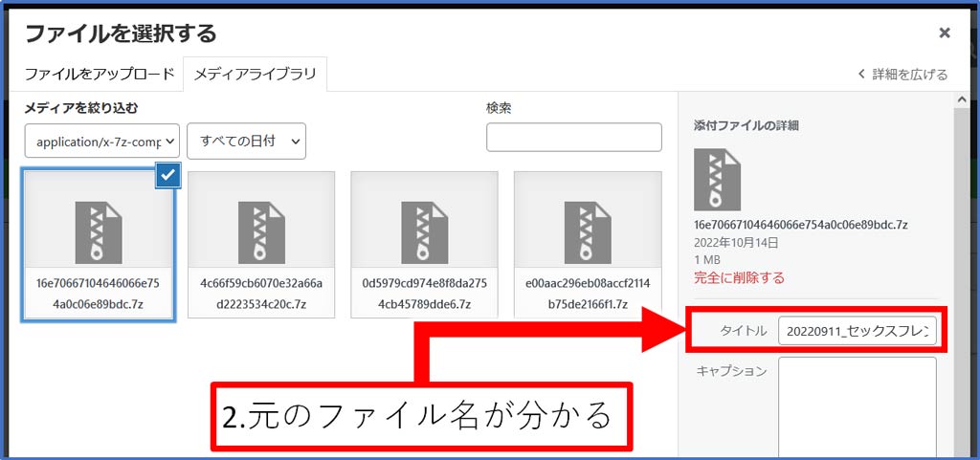Viewport: 980px width, 460px height.
Task: Click the 検索 search input box
Action: pyautogui.click(x=573, y=138)
